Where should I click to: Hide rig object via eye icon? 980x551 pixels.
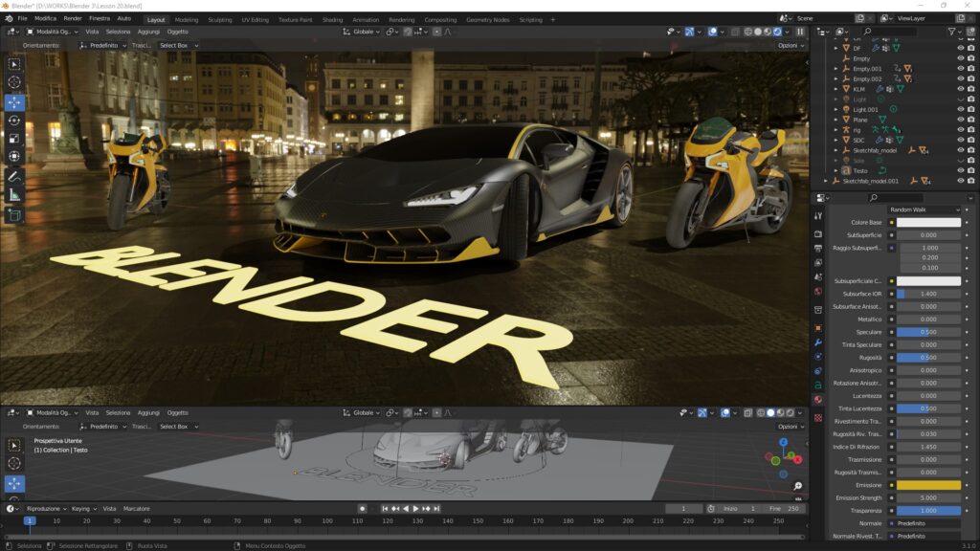(x=961, y=130)
